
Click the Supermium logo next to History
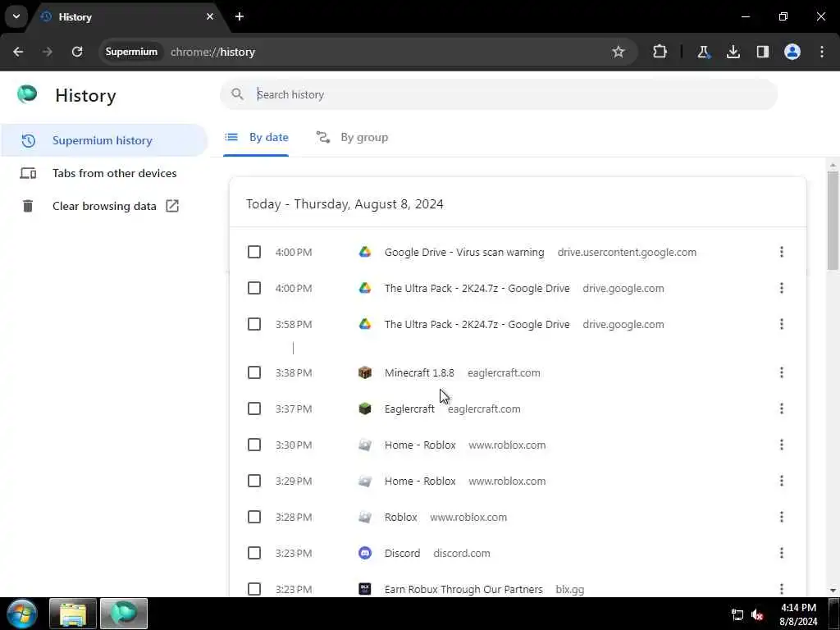point(27,94)
